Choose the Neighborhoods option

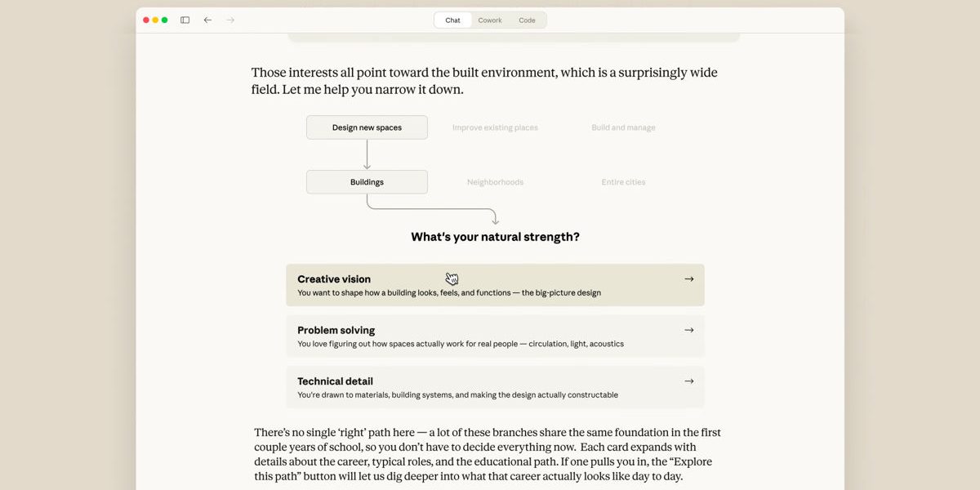tap(495, 182)
